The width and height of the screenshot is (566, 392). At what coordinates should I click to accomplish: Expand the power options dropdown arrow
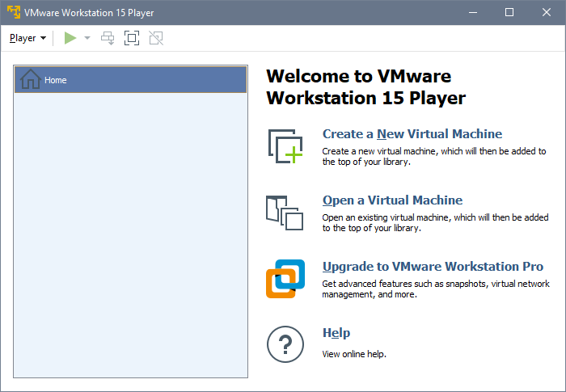click(x=87, y=38)
